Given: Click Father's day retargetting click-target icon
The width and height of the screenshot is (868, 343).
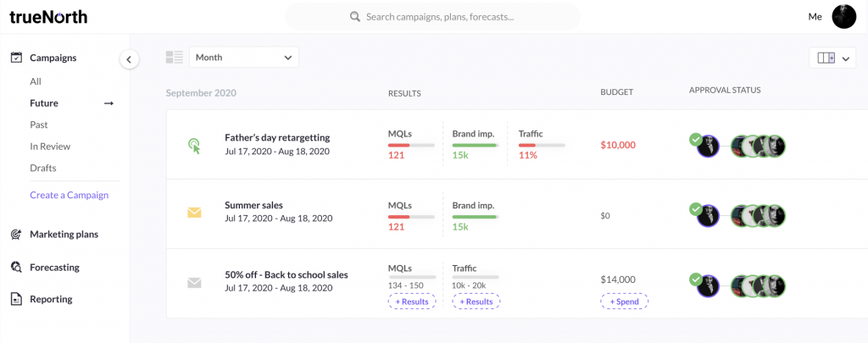Looking at the screenshot, I should (x=194, y=145).
